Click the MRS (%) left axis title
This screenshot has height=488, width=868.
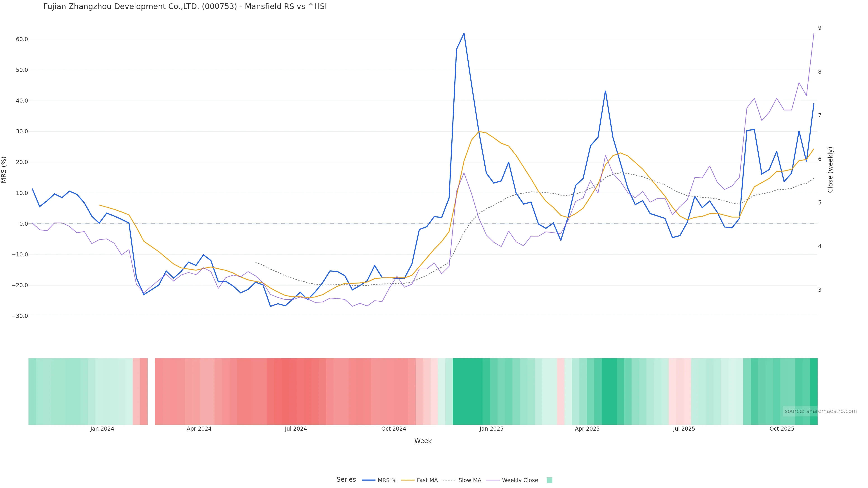point(4,170)
